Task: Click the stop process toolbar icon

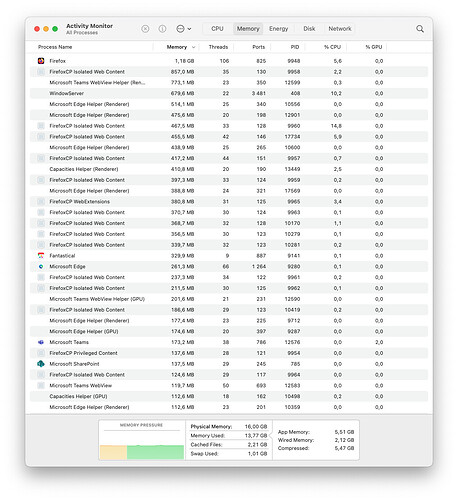Action: coord(145,29)
